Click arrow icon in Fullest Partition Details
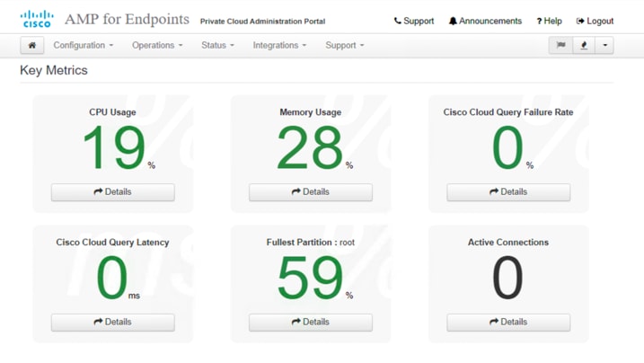 [x=296, y=322]
